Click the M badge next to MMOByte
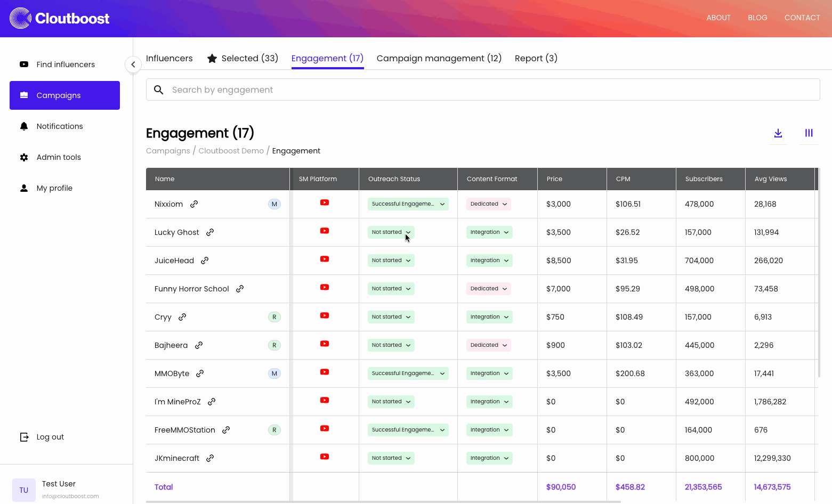 [x=274, y=373]
